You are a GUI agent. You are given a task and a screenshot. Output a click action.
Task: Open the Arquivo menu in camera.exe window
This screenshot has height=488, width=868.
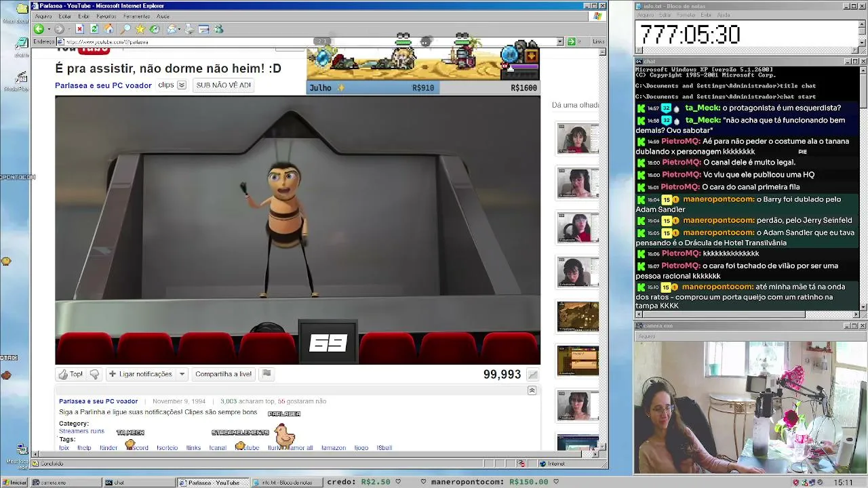point(646,336)
